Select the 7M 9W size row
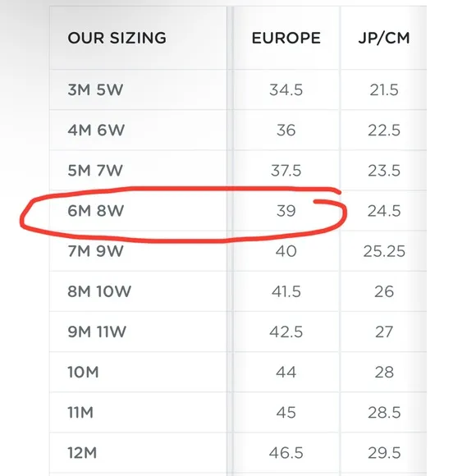The image size is (476, 476). (x=238, y=251)
